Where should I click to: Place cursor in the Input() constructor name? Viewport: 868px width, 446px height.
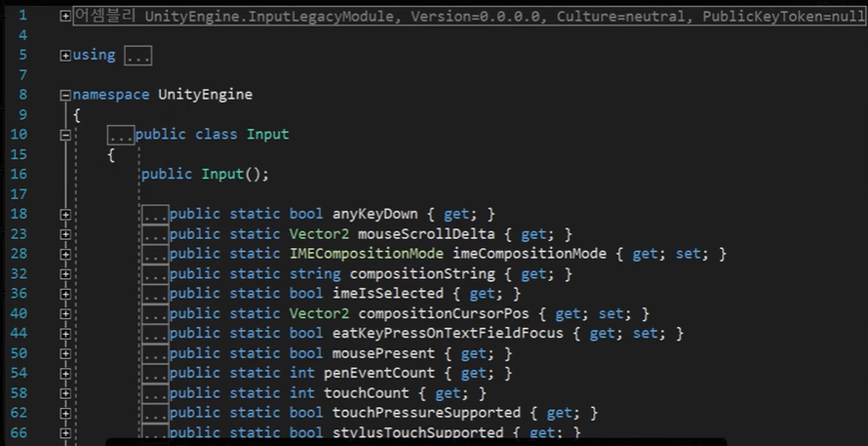[222, 174]
